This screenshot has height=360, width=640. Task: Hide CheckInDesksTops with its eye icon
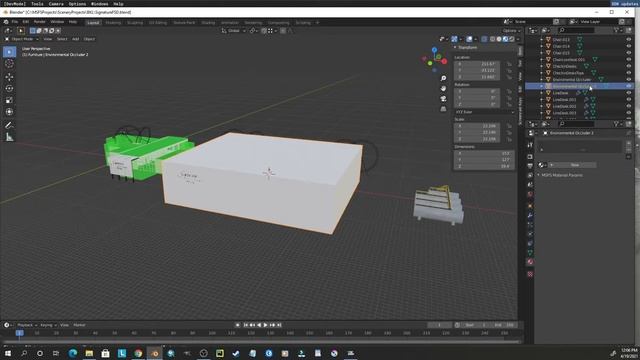pos(629,73)
